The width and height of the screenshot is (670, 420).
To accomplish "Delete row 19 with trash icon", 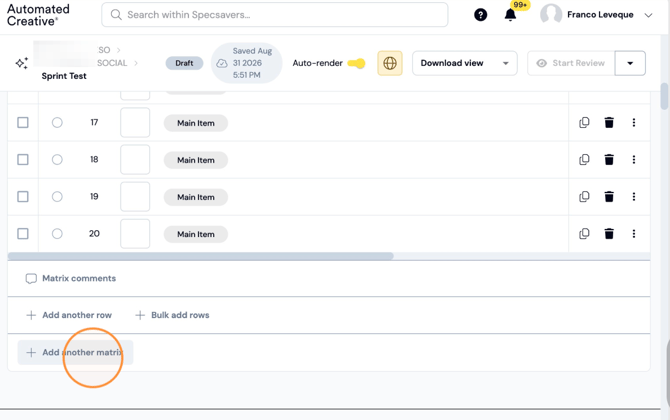I will 609,197.
